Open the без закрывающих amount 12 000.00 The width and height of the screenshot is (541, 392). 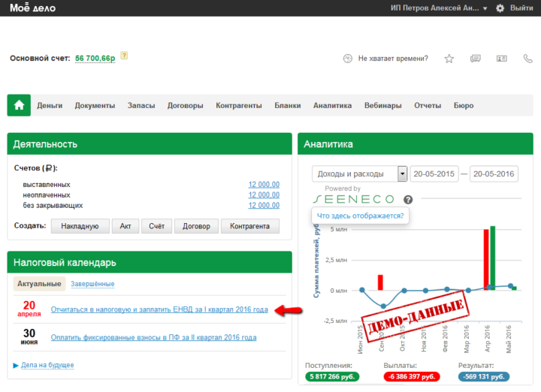(x=264, y=205)
